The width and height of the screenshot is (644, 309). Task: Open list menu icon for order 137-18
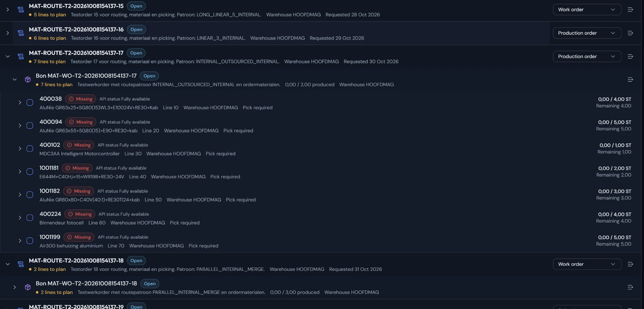pyautogui.click(x=630, y=264)
